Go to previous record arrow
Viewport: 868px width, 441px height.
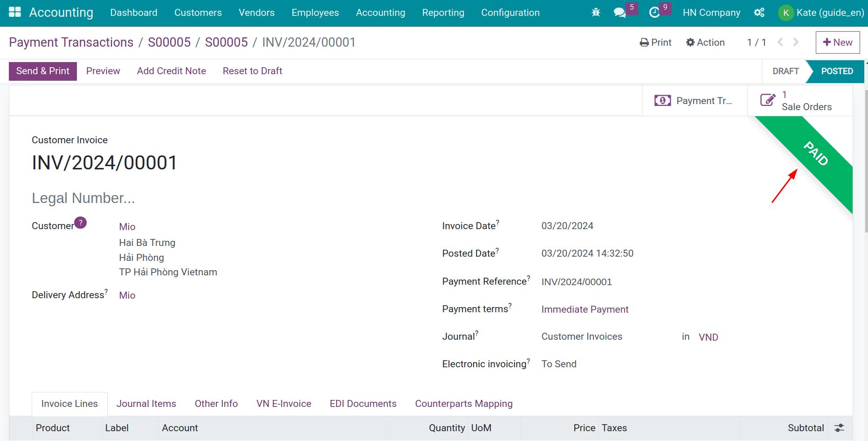pos(780,42)
